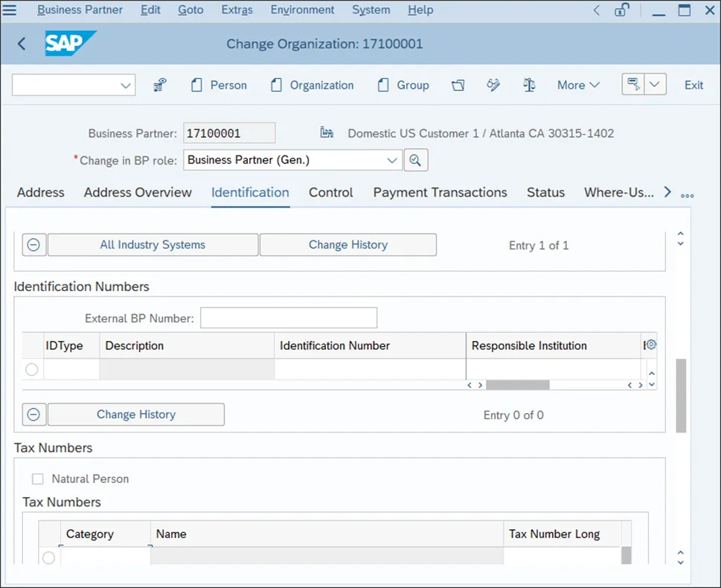Click the main vertical scrollbar thumb
This screenshot has width=721, height=588.
(x=681, y=396)
